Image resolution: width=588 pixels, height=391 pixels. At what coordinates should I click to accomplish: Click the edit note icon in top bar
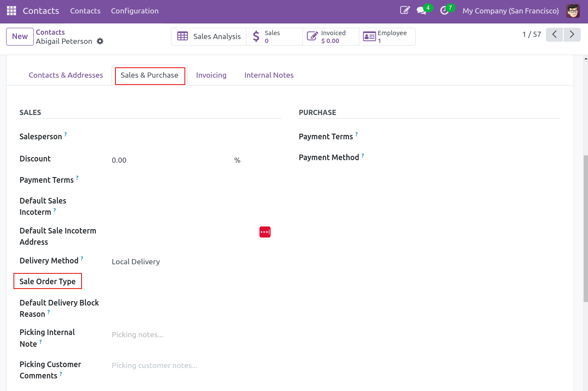point(404,10)
